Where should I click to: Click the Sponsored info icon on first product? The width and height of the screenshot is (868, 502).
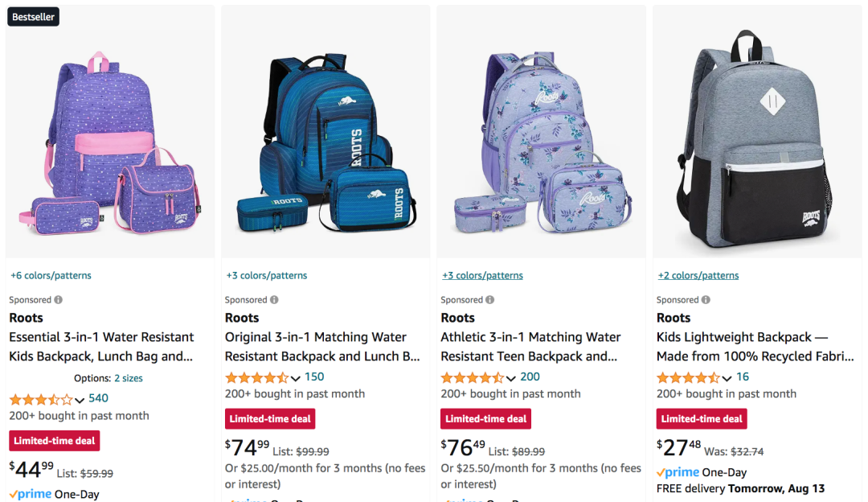point(58,300)
